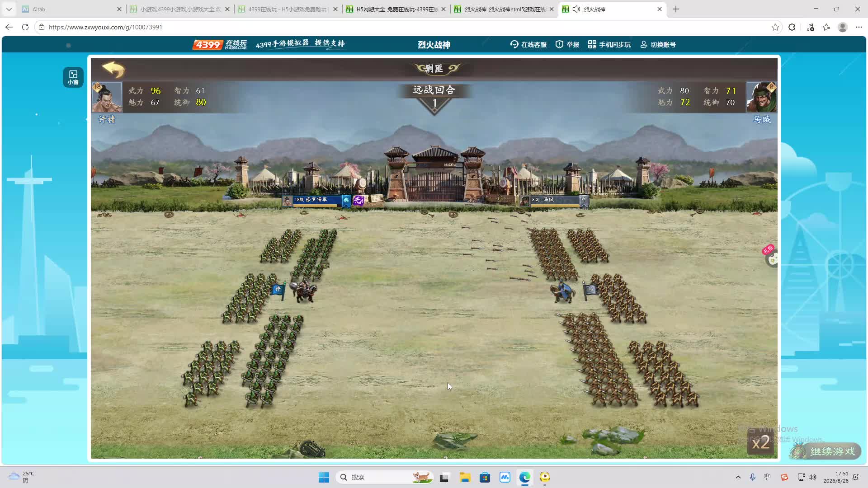The image size is (868, 488).
Task: Open the favorites hub icon
Action: pyautogui.click(x=826, y=27)
